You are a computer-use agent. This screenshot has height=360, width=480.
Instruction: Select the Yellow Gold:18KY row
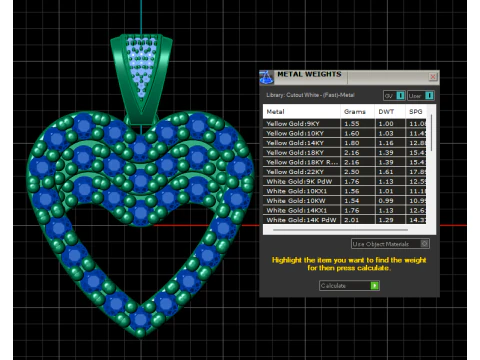[345, 152]
